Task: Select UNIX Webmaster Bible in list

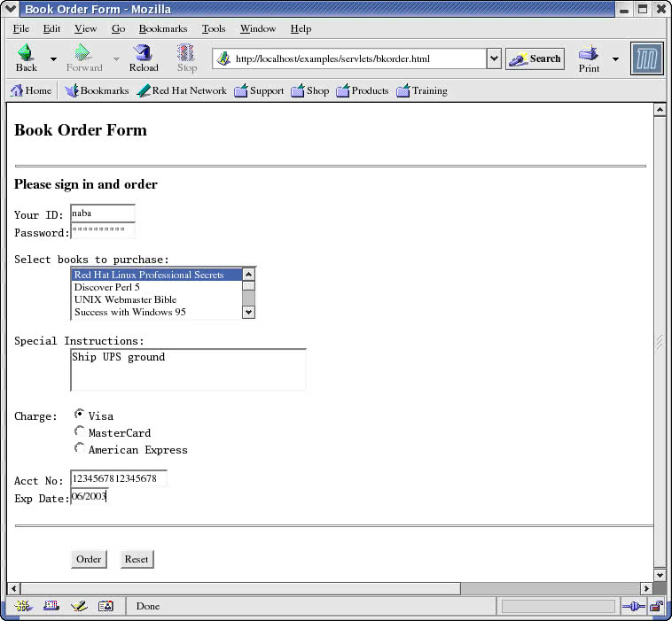Action: click(x=156, y=299)
